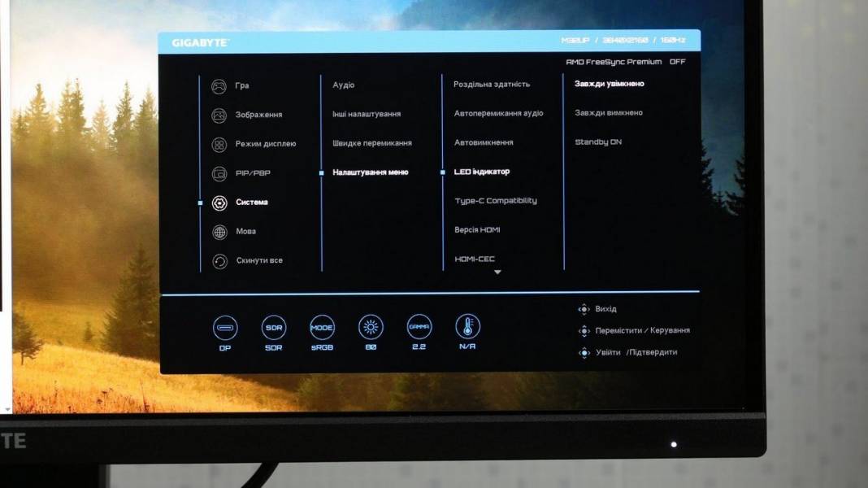This screenshot has width=868, height=488.
Task: Open Налаштування меню entry
Action: click(x=370, y=172)
